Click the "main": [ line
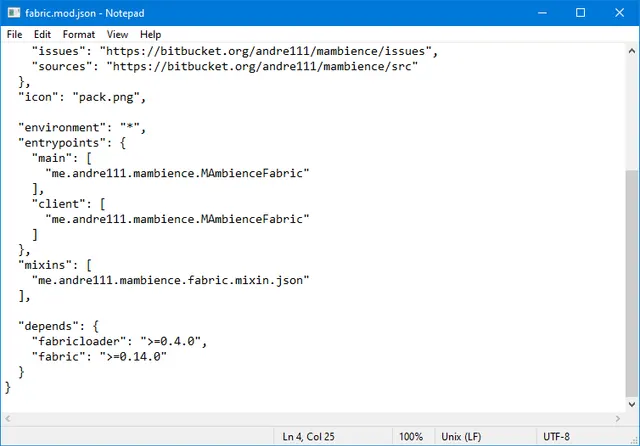Image resolution: width=640 pixels, height=446 pixels. tap(62, 158)
